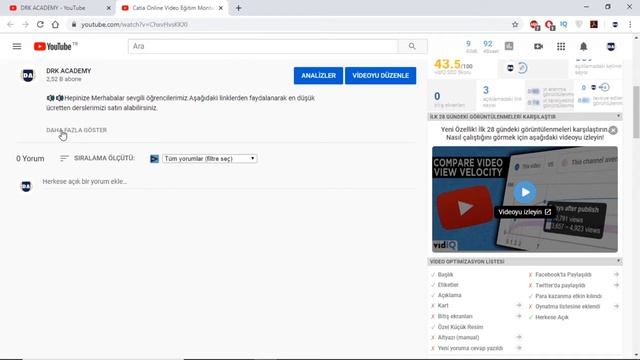The height and width of the screenshot is (360, 640).
Task: Open the PDF extension icon in toolbar
Action: 594,24
